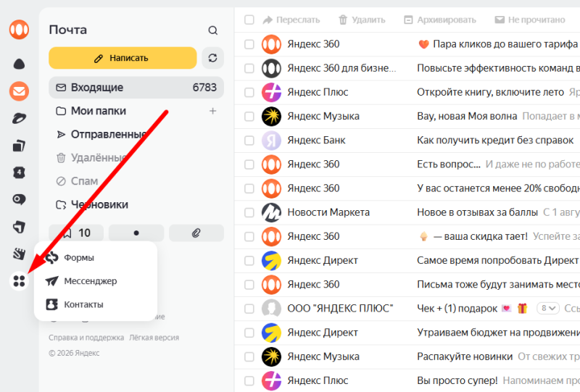Open the Documents stacked-pages sidebar icon
Screen dimensions: 580x392
[x=20, y=146]
